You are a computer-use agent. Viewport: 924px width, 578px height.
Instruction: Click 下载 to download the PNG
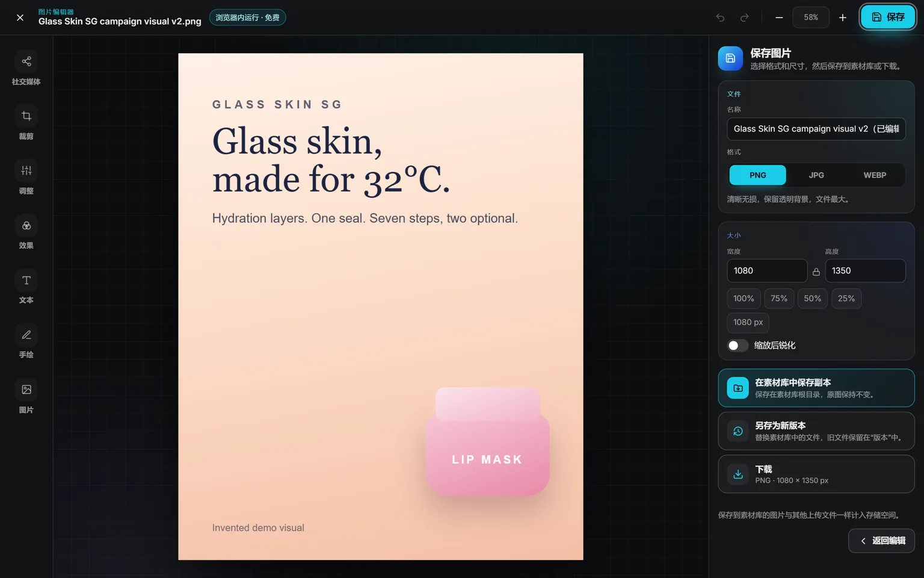point(816,474)
